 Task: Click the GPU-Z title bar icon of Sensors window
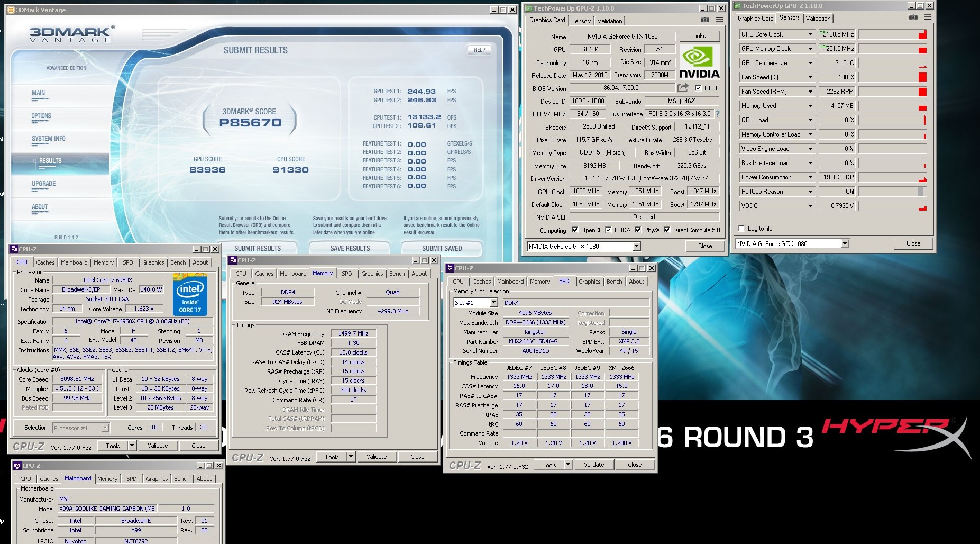coord(737,6)
